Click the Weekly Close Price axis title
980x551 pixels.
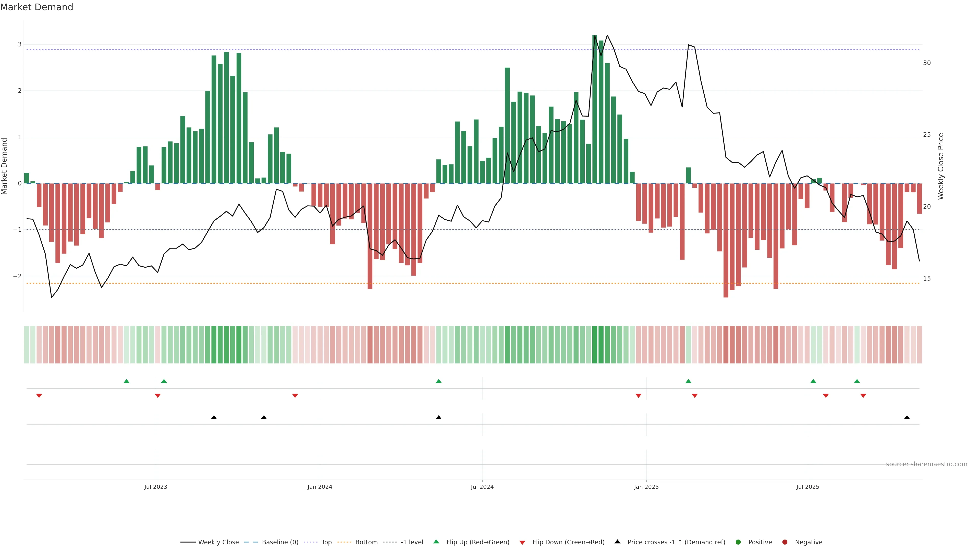941,166
